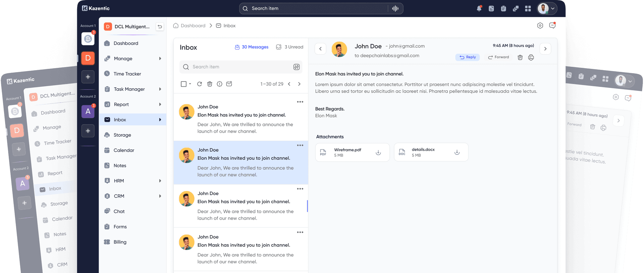Viewport: 644px width, 273px height.
Task: Open the Notes sidebar item
Action: click(133, 166)
